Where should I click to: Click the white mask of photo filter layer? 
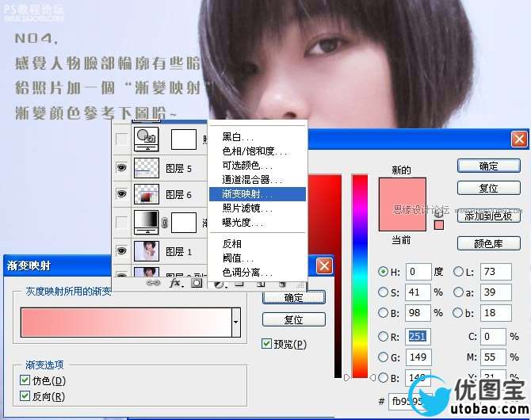(184, 139)
